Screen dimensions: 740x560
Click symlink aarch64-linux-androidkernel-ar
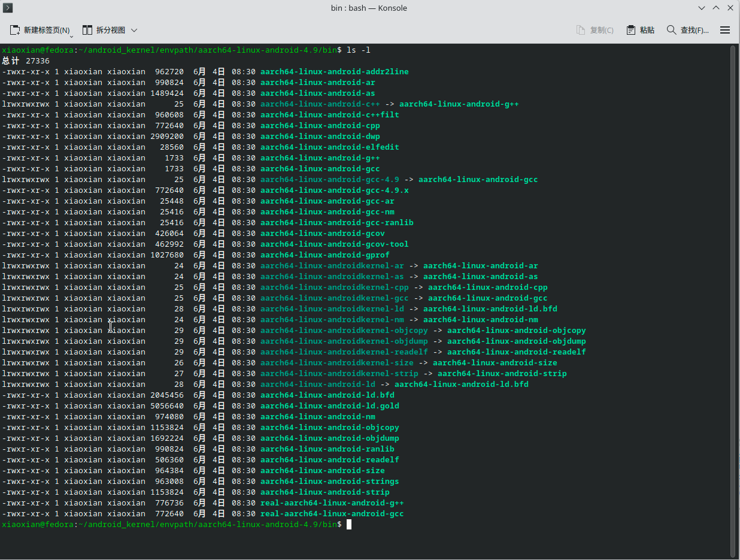pyautogui.click(x=332, y=266)
